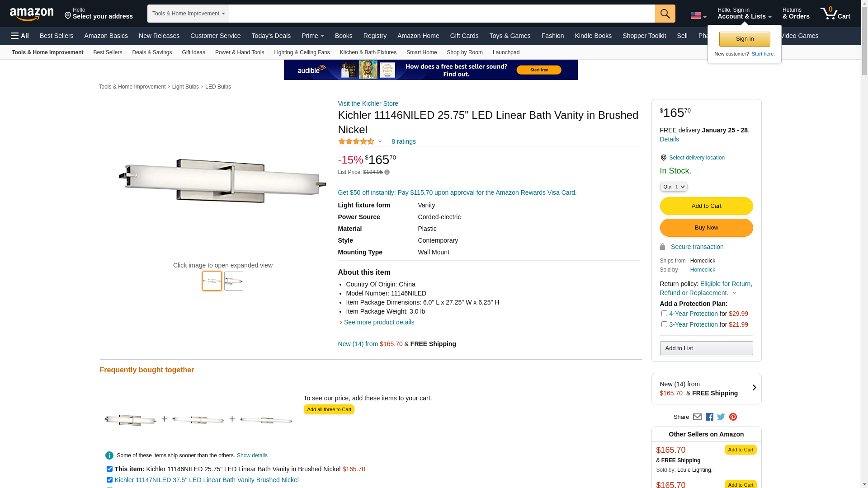This screenshot has width=868, height=488.
Task: Open the shopping cart icon
Action: [835, 14]
